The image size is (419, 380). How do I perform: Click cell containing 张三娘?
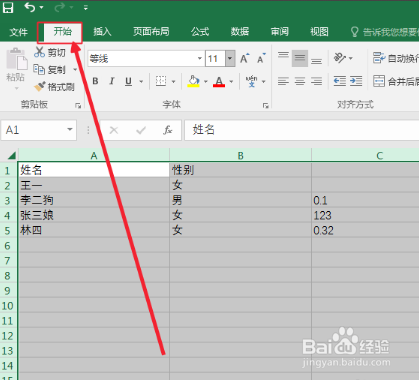click(94, 215)
